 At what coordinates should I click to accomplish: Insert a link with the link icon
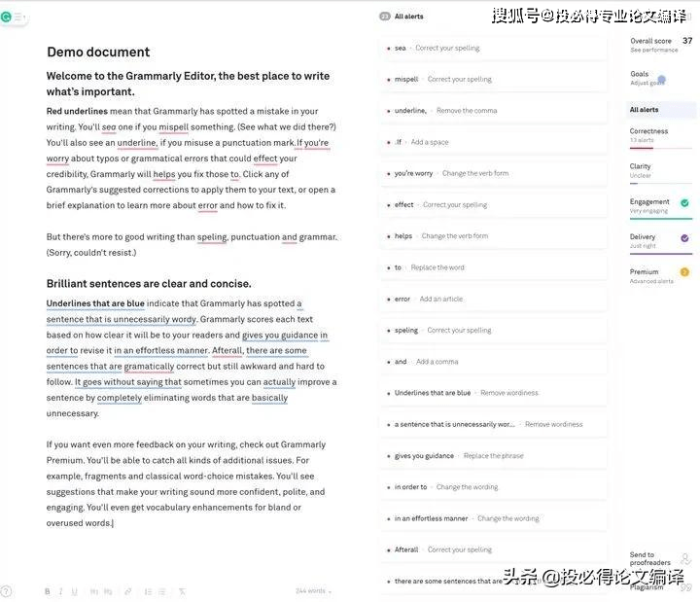pos(128,591)
